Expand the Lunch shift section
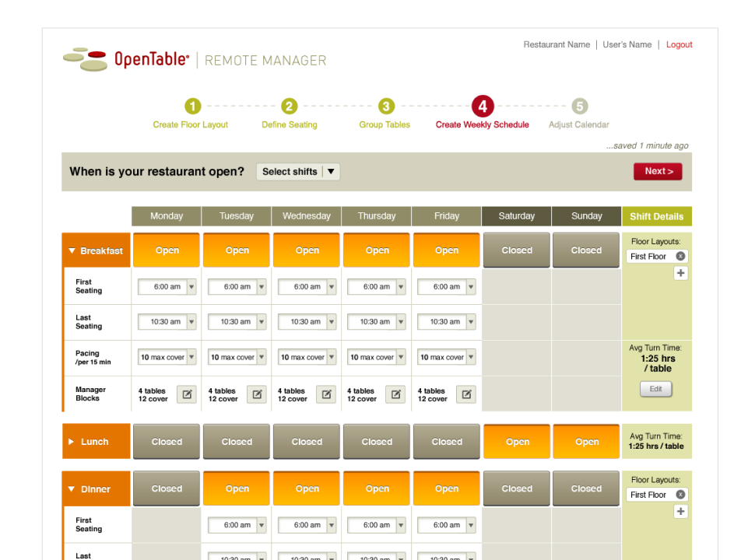 point(72,442)
